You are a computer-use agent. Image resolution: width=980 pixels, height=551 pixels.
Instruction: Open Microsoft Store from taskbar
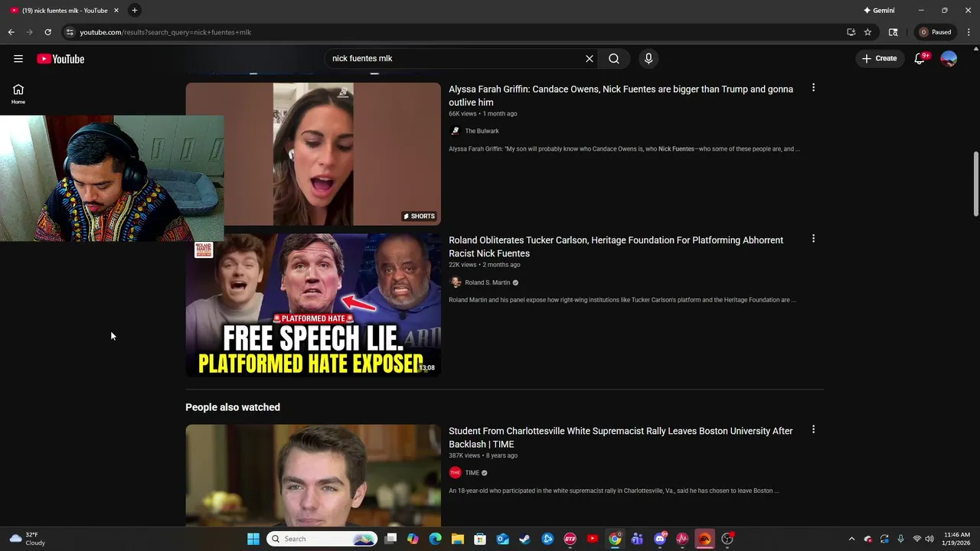[480, 539]
